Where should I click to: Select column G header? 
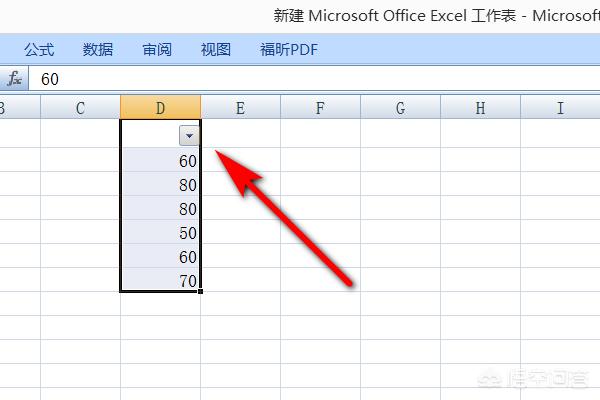(400, 108)
